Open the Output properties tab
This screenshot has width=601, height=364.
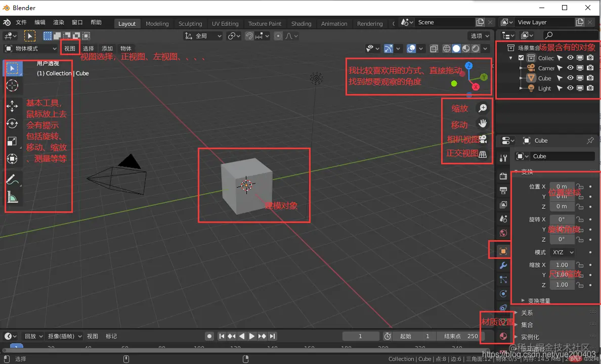pos(503,191)
